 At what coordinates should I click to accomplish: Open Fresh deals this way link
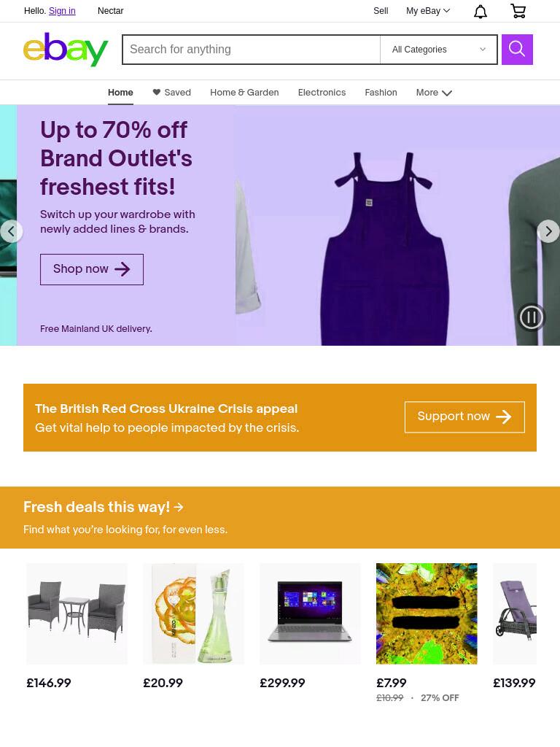tap(104, 507)
